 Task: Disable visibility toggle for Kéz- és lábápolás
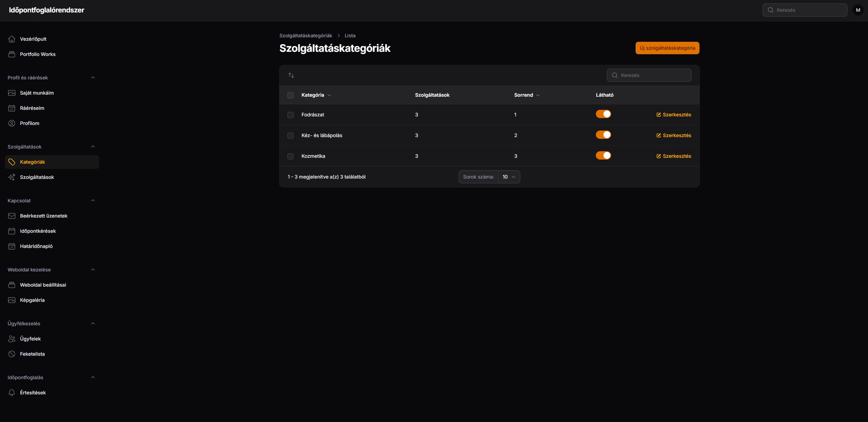603,135
